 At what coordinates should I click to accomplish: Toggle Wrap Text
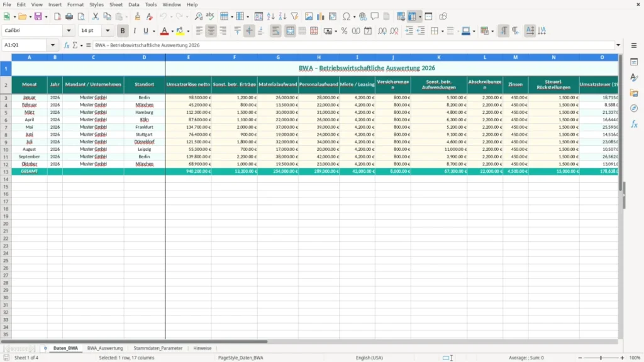click(275, 31)
